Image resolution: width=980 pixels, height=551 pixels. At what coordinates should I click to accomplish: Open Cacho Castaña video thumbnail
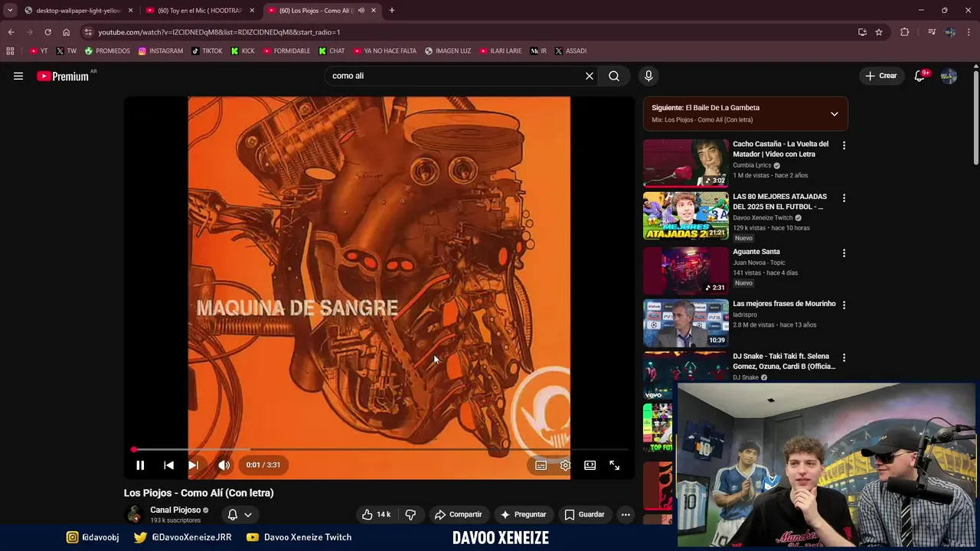(x=686, y=163)
